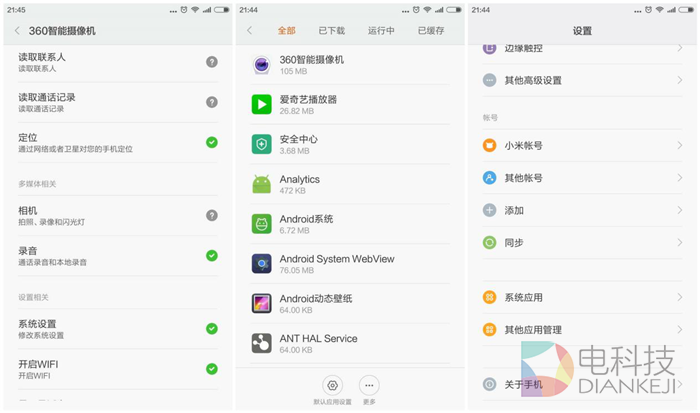The height and width of the screenshot is (413, 700).
Task: Open 其他高级设置 icon
Action: 490,80
